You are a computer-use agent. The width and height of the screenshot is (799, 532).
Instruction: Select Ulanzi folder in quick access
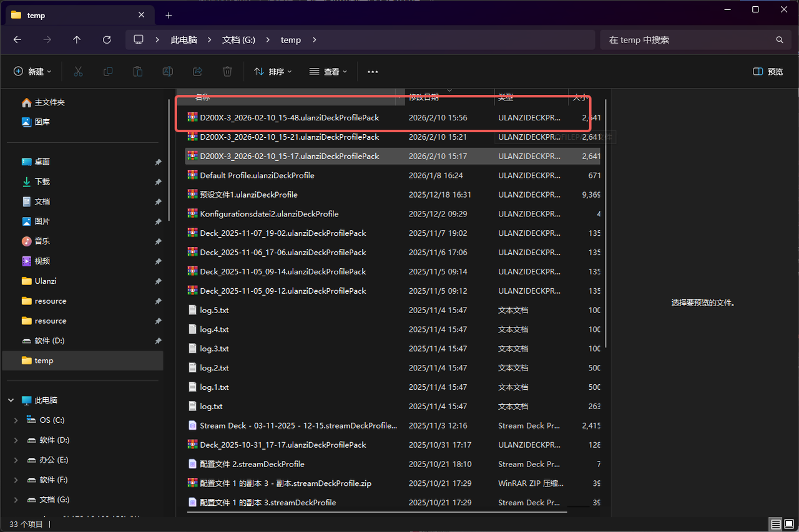point(46,281)
